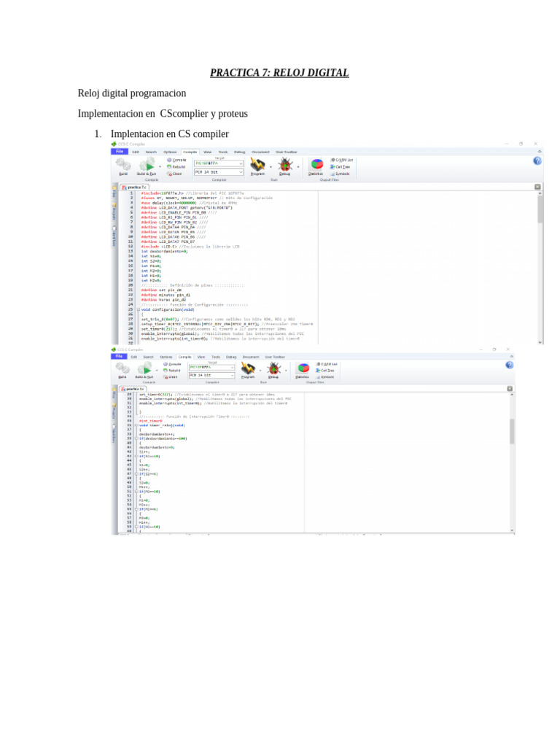Open Build & Run arrow in first screenshot
560x747 pixels.
[x=160, y=167]
